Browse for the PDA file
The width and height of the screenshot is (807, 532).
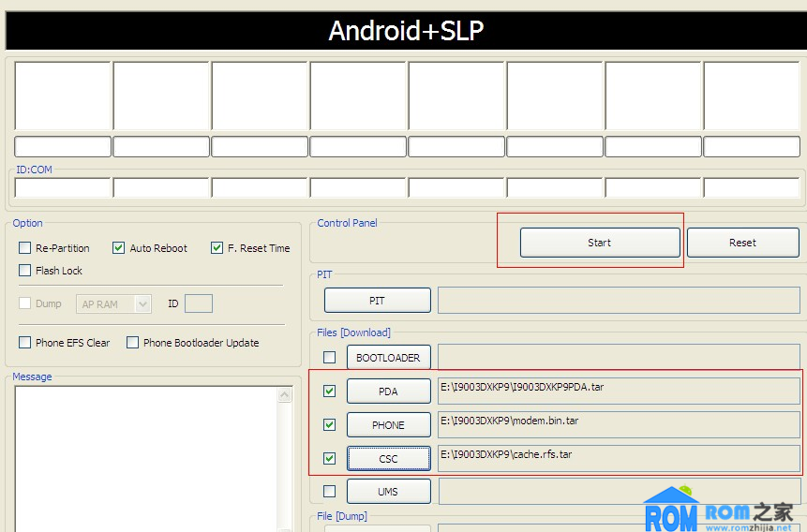click(x=388, y=392)
